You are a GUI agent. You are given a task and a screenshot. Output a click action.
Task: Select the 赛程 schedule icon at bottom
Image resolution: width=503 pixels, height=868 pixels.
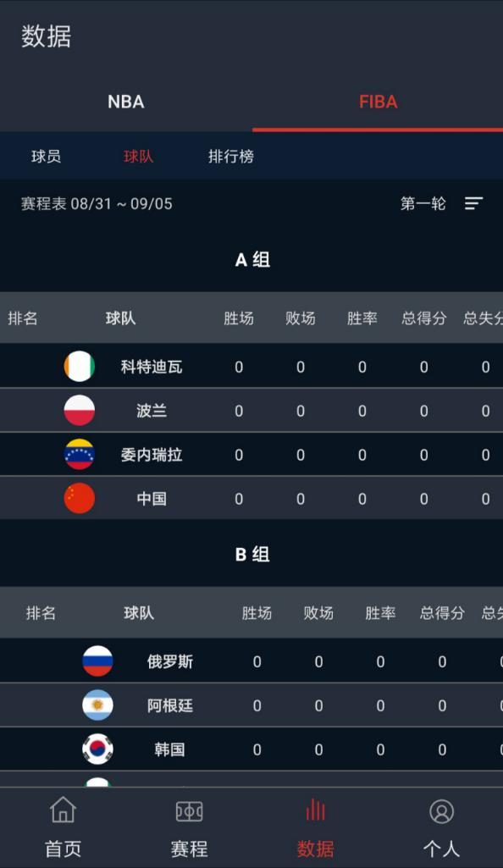click(x=189, y=811)
